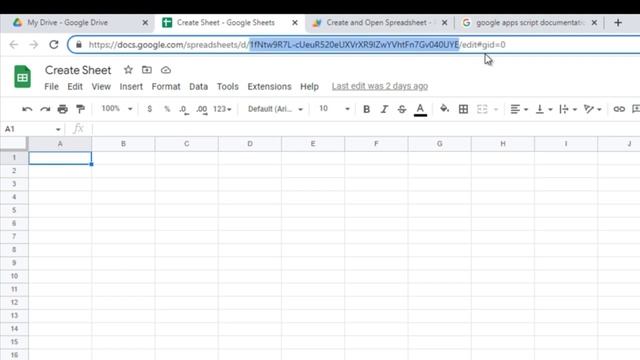This screenshot has height=360, width=640.
Task: Open the horizontal align dropdown
Action: [519, 109]
